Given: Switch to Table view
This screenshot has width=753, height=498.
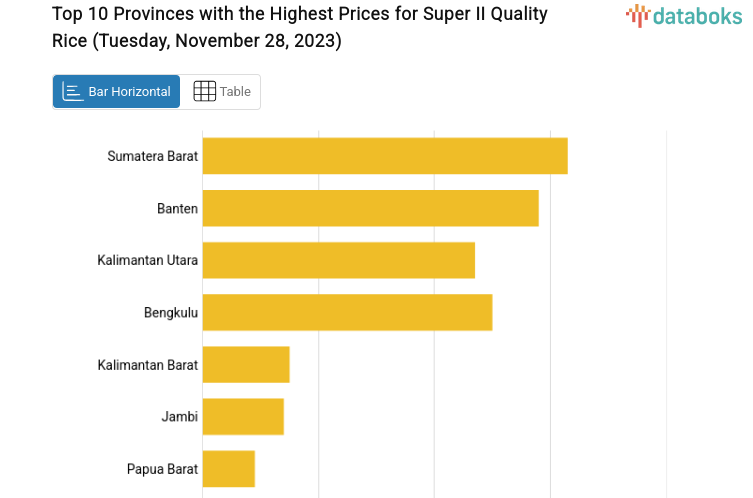Looking at the screenshot, I should (x=221, y=92).
